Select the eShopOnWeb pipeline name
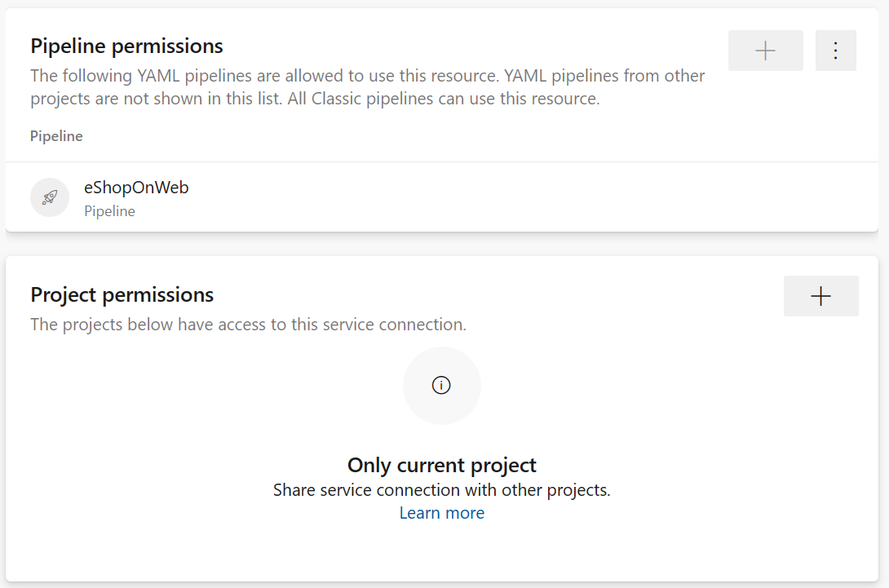889x588 pixels. tap(136, 188)
